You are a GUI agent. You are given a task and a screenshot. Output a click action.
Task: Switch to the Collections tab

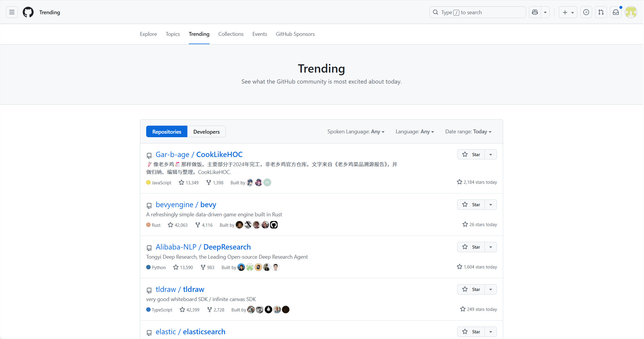coord(231,34)
